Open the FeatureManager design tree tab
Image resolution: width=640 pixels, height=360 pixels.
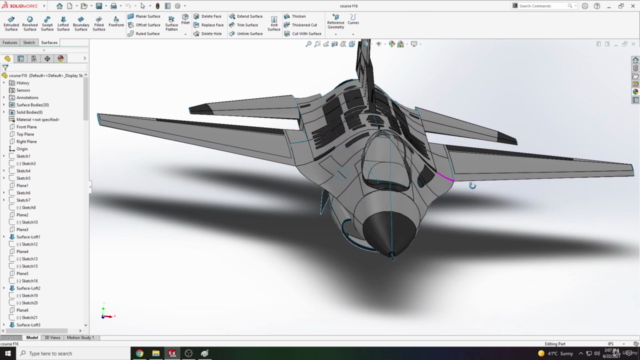click(7, 59)
